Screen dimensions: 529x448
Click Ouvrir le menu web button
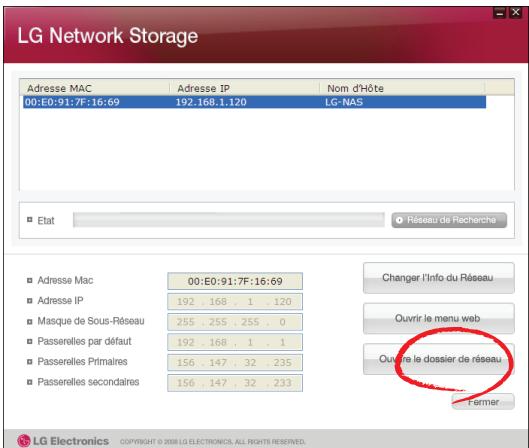[439, 318]
